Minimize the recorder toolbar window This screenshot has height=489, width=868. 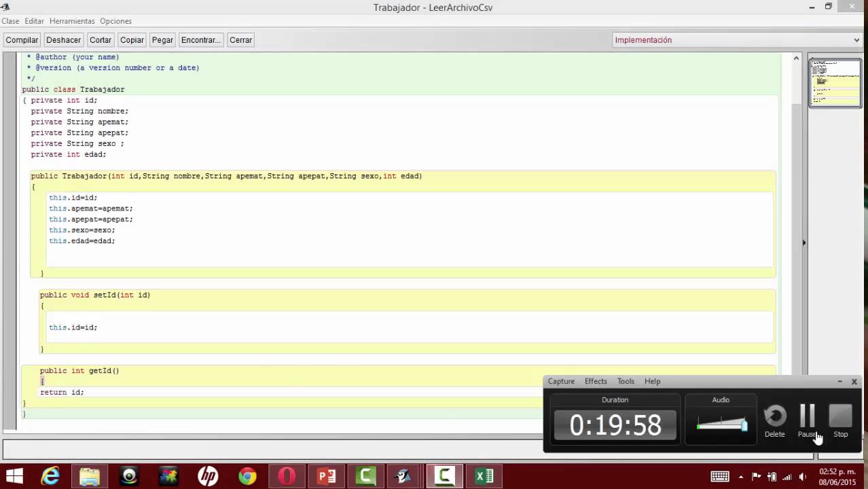839,382
